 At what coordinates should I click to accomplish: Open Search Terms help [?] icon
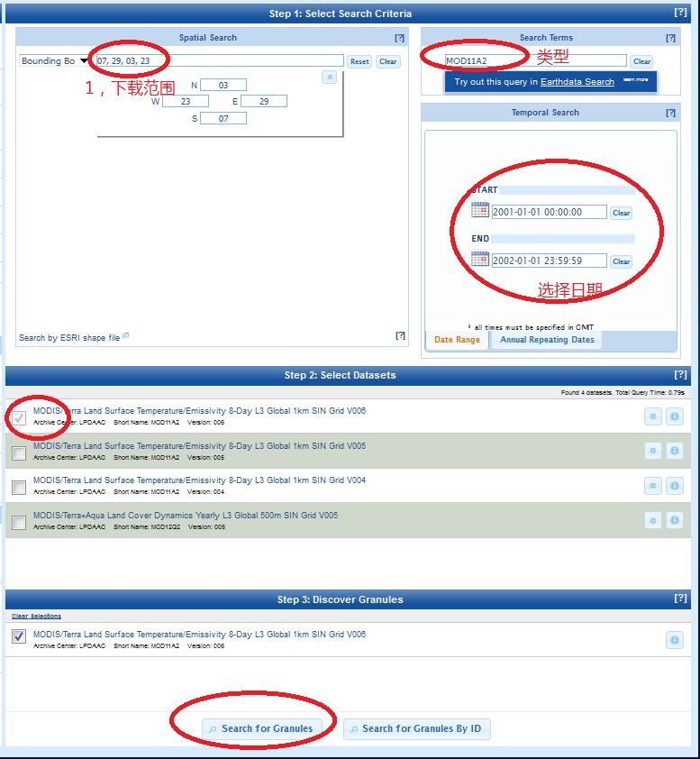670,38
